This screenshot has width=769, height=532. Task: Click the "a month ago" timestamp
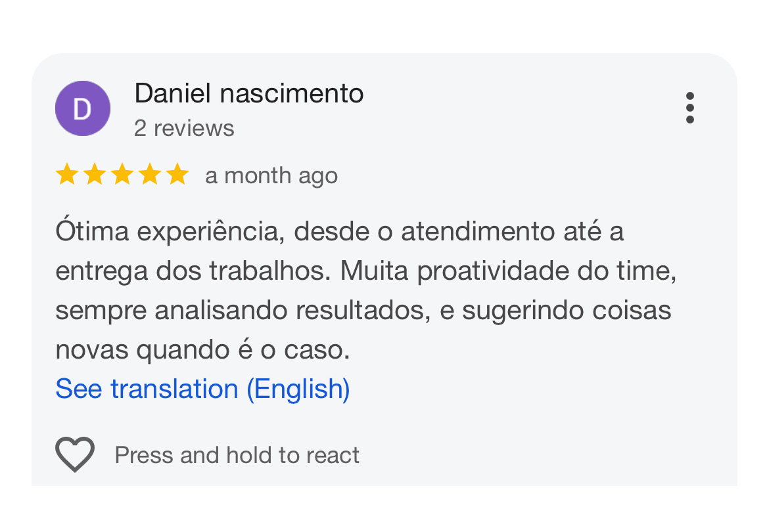271,176
